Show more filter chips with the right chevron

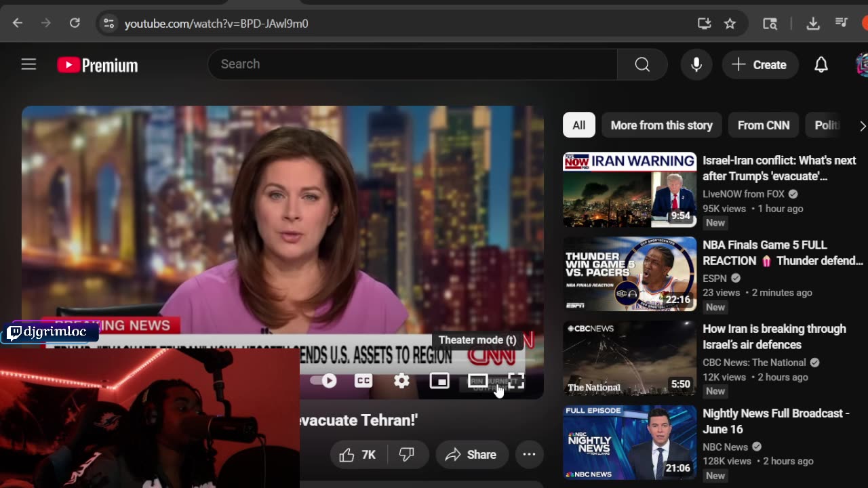(x=862, y=125)
